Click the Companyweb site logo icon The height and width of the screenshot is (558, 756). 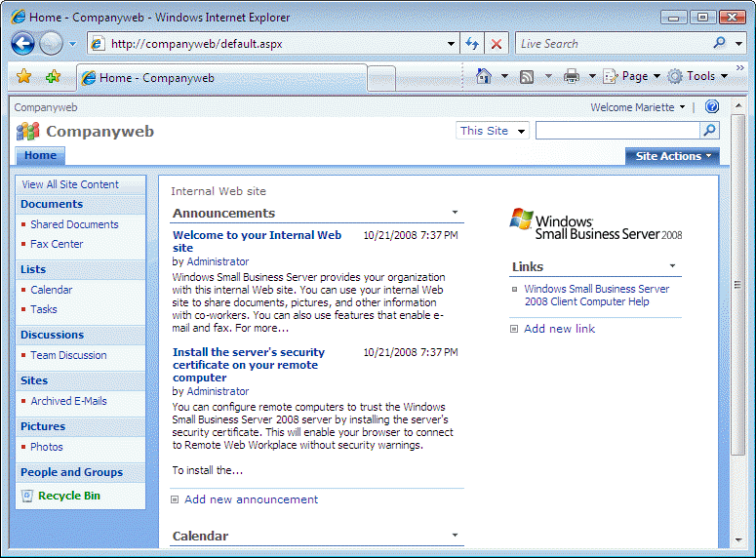27,131
